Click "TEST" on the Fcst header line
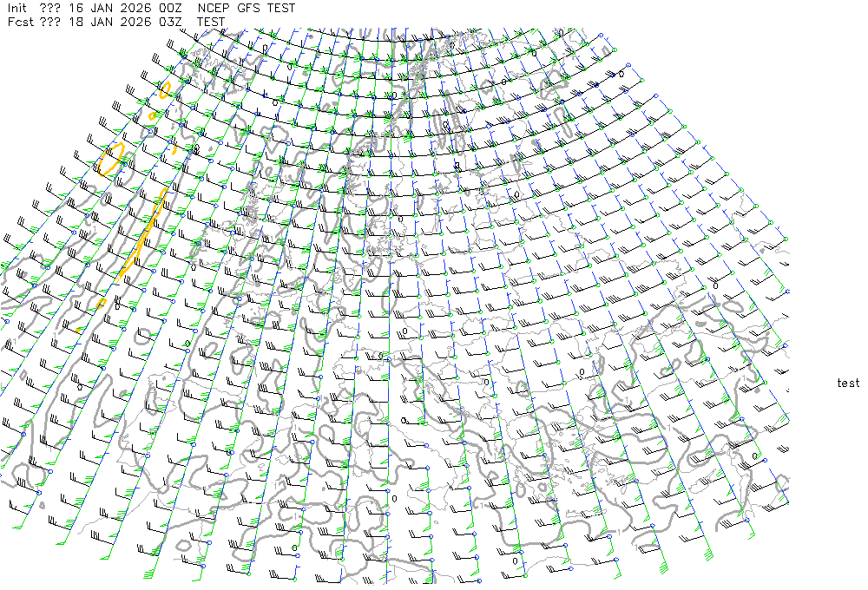This screenshot has height=590, width=868. point(211,22)
